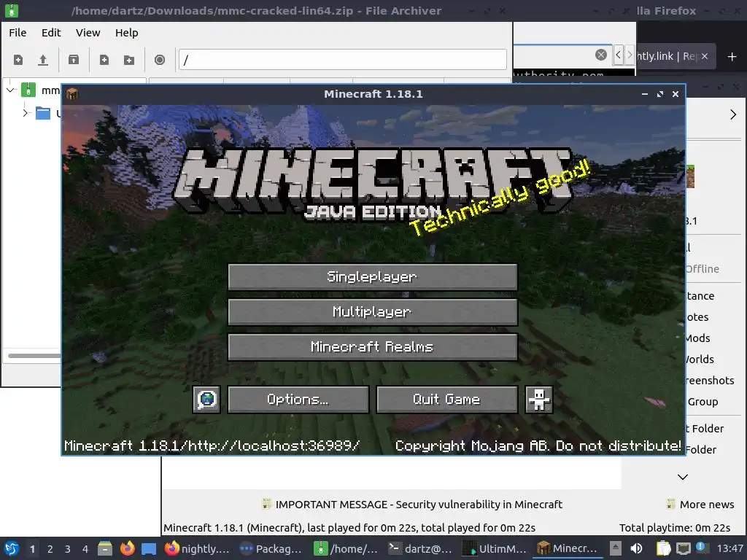
Task: Click the blue show desktop panel icon
Action: pos(149,548)
